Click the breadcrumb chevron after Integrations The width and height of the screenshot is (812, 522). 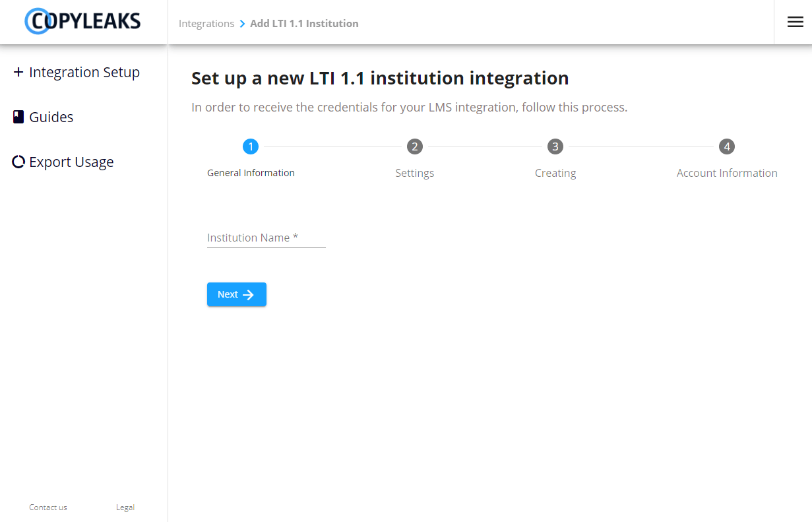241,23
